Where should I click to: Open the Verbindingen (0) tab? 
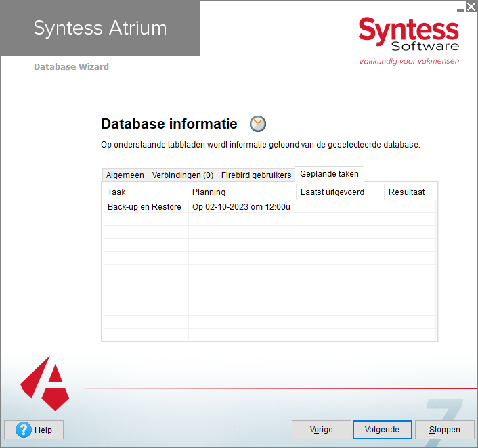click(x=183, y=175)
